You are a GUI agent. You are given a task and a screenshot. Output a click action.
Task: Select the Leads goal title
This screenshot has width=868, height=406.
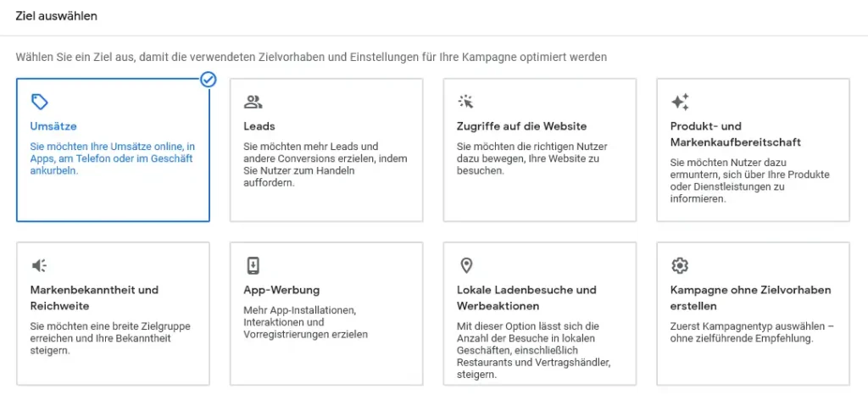click(259, 126)
